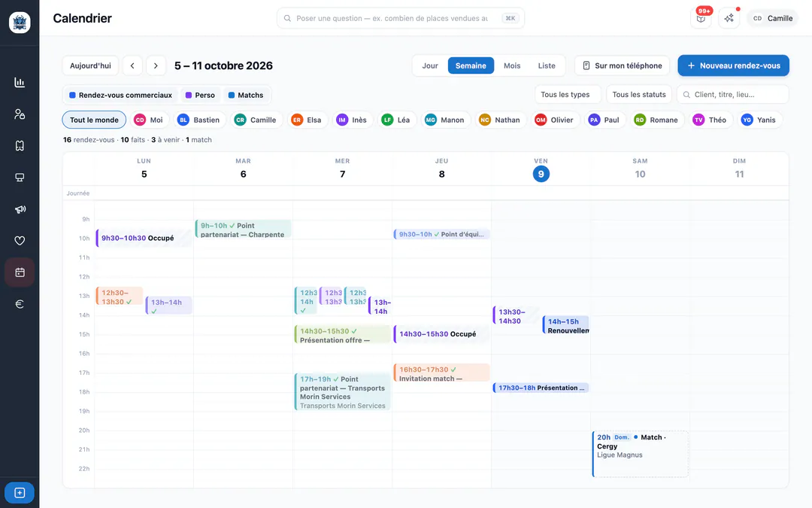Focus the Client, titre, lieu search field
The width and height of the screenshot is (812, 508).
point(733,94)
